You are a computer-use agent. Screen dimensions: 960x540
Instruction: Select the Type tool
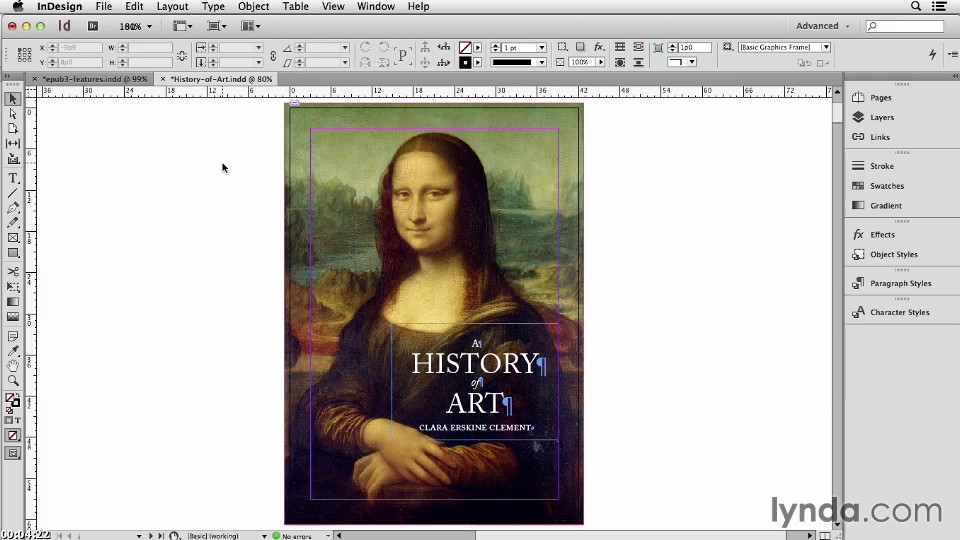click(13, 178)
